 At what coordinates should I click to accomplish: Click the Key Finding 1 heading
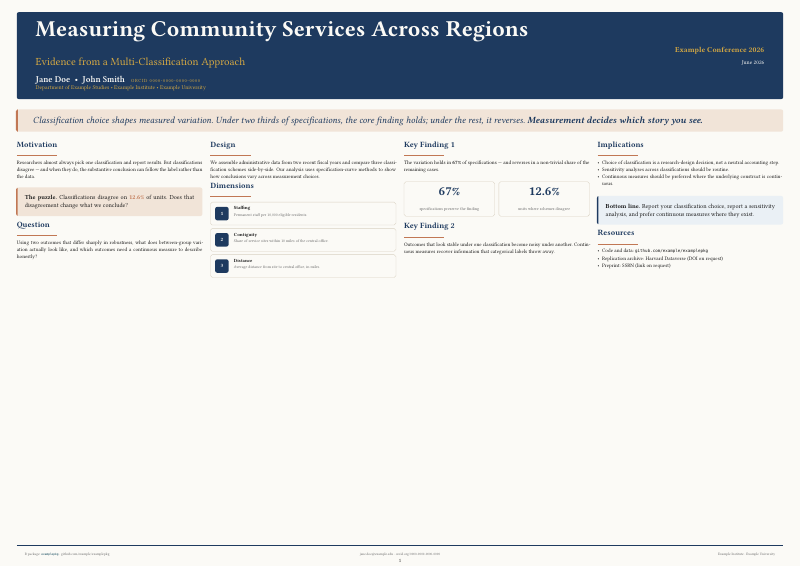click(429, 145)
